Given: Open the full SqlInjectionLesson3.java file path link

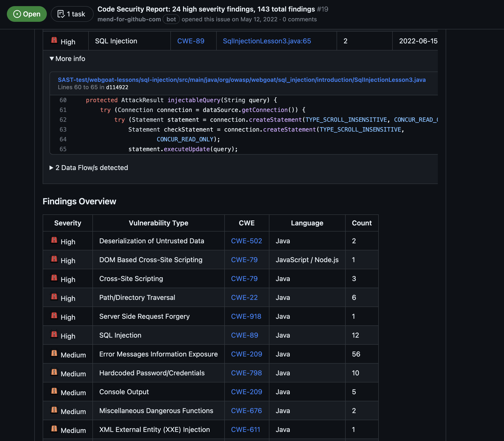Looking at the screenshot, I should [x=241, y=80].
